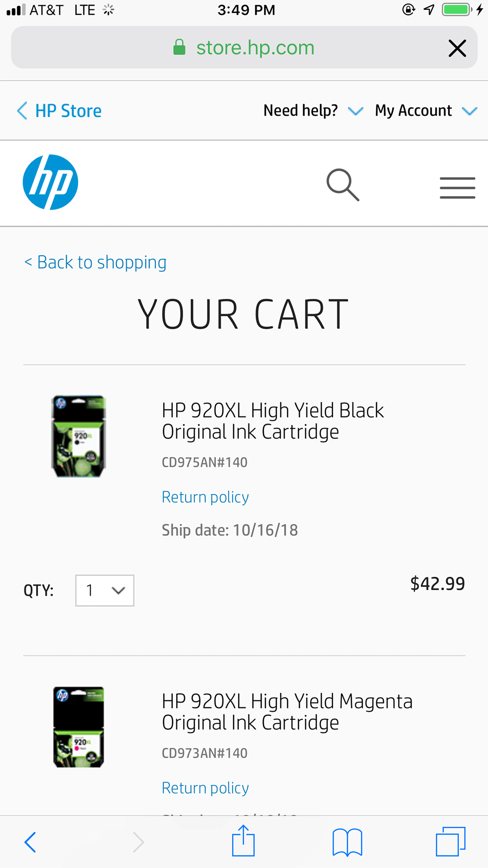Tap Safari share icon
Viewport: 488px width, 868px height.
pyautogui.click(x=243, y=842)
